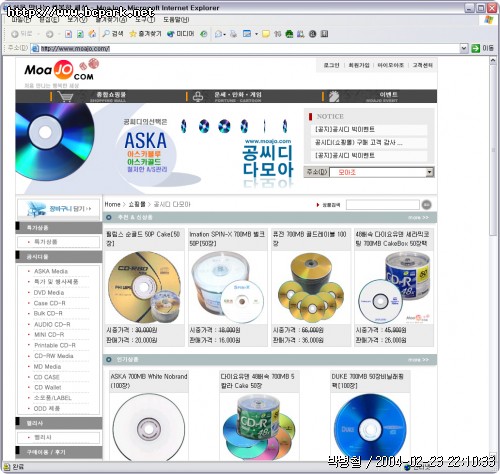Open the Tools (도구) menu
This screenshot has height=474, width=500.
click(145, 20)
